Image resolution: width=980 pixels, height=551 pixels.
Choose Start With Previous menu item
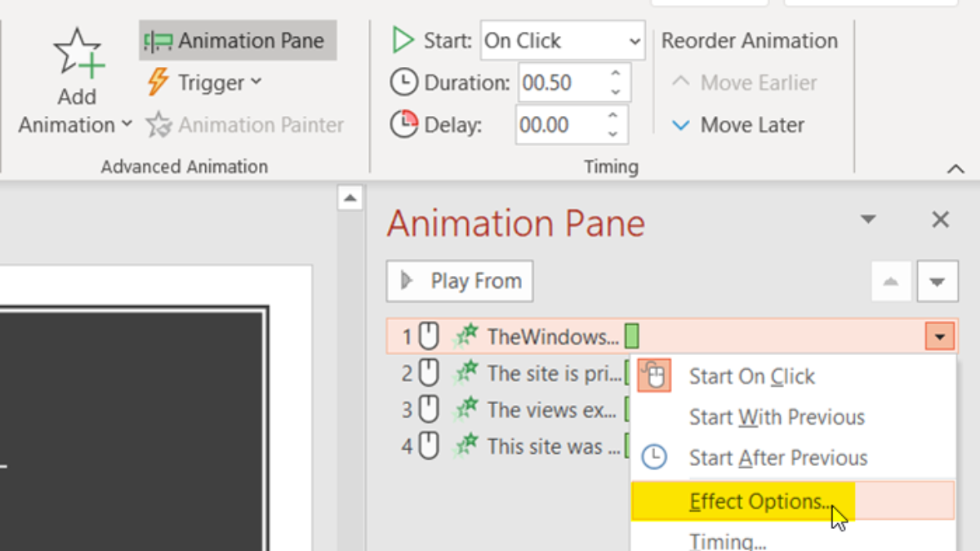point(776,417)
